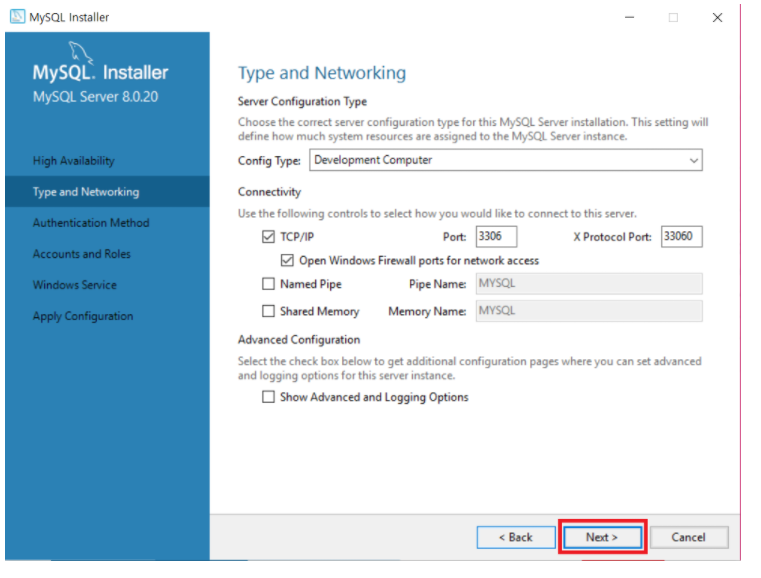Go to High Availability step
Image resolution: width=761 pixels, height=578 pixels.
(74, 161)
